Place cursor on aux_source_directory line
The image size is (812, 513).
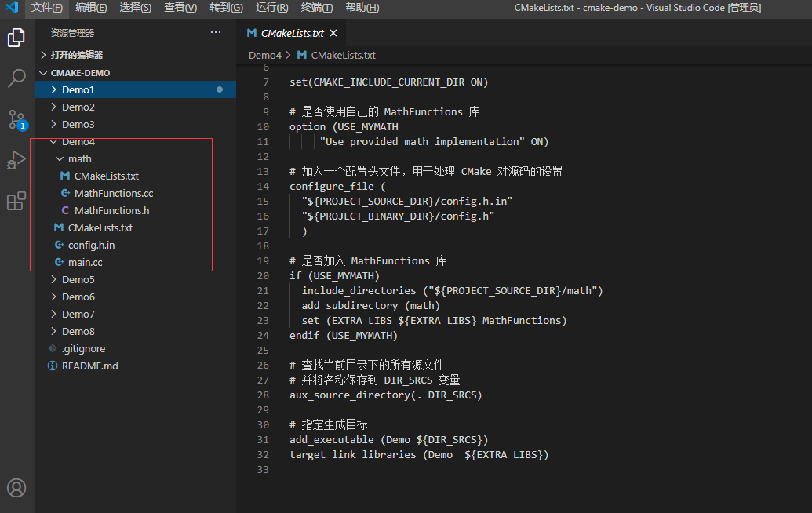pos(386,395)
